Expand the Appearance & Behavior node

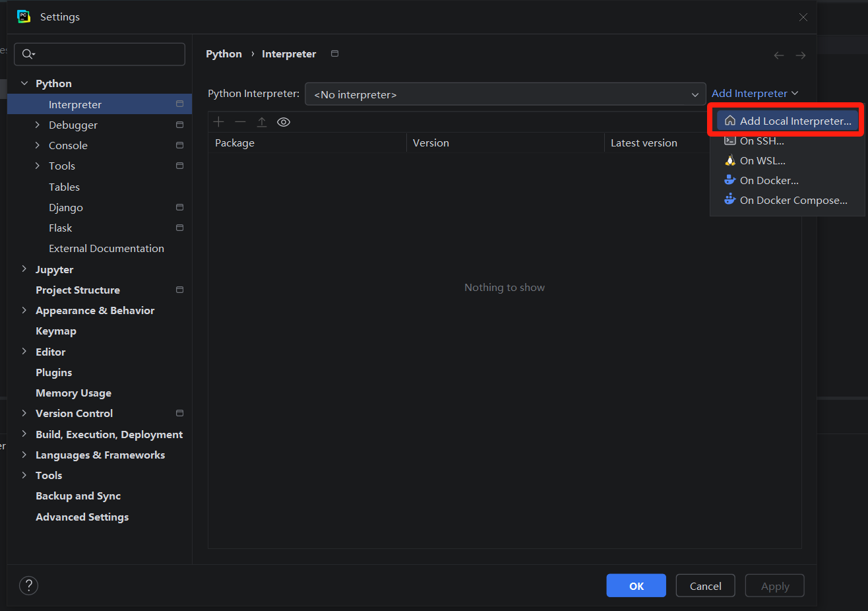pos(24,310)
